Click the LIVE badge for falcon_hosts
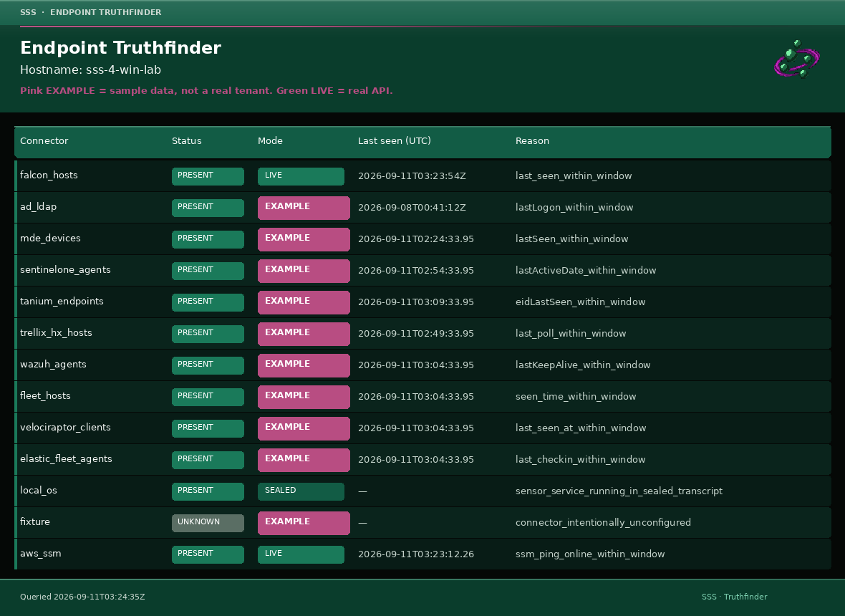845x616 pixels. [301, 176]
